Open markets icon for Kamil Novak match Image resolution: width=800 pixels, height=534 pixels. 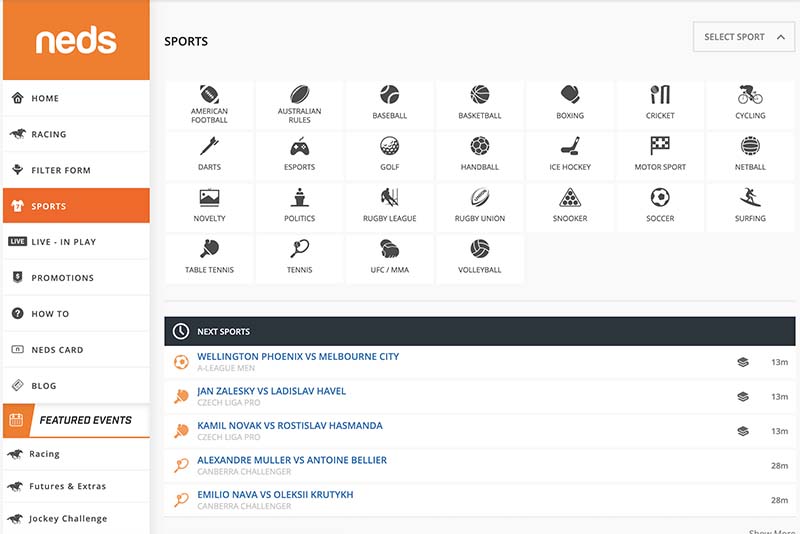click(x=743, y=431)
